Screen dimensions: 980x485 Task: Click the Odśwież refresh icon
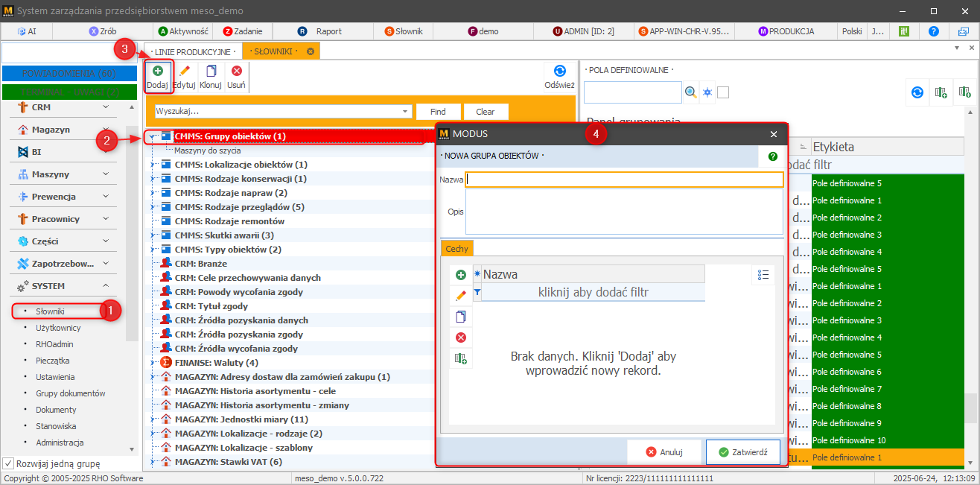click(559, 72)
